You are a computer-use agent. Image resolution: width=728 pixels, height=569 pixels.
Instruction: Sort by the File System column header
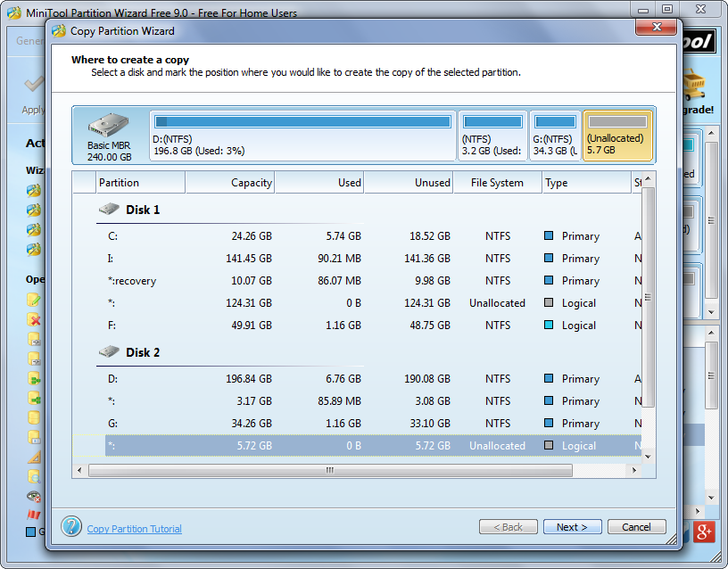pos(498,183)
